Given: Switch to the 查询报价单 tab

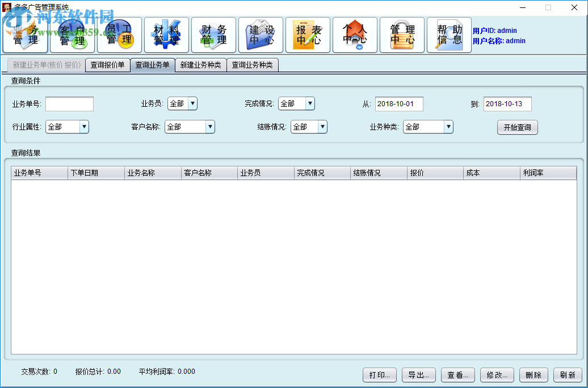Looking at the screenshot, I should pyautogui.click(x=107, y=65).
